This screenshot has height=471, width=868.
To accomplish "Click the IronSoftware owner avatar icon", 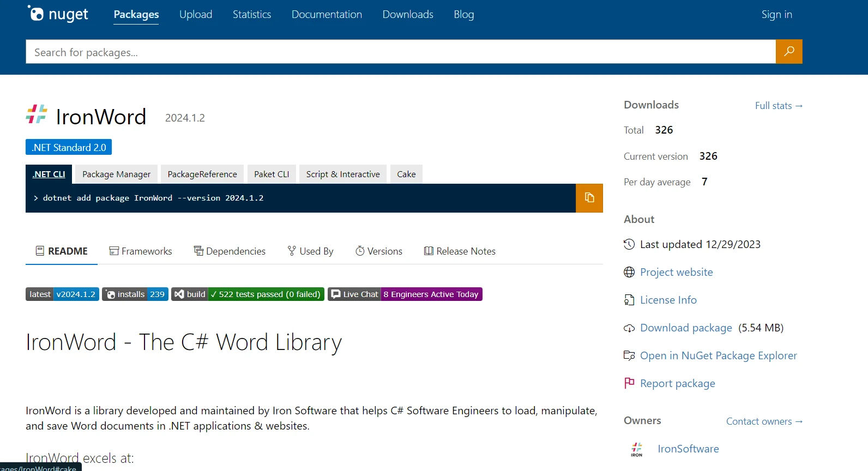I will (x=636, y=449).
